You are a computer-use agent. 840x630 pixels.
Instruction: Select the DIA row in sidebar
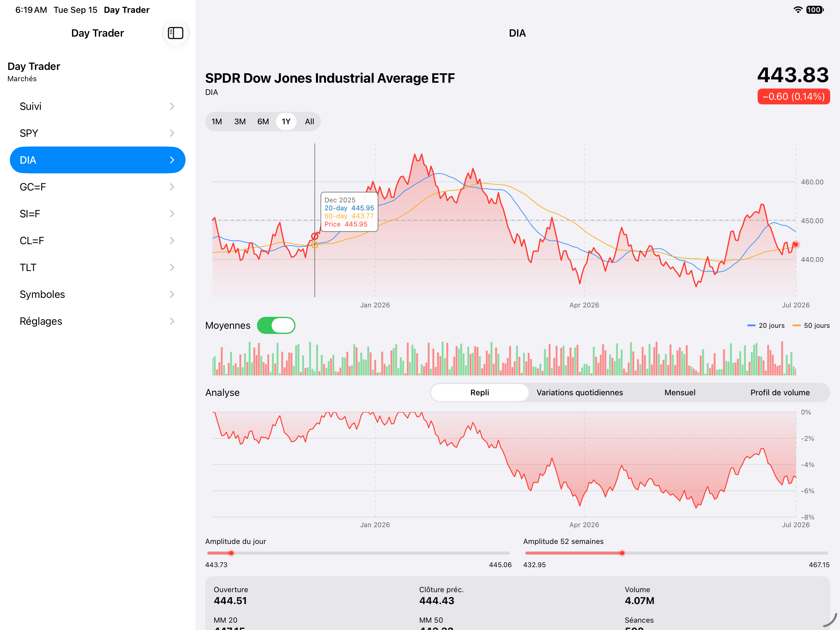(98, 160)
